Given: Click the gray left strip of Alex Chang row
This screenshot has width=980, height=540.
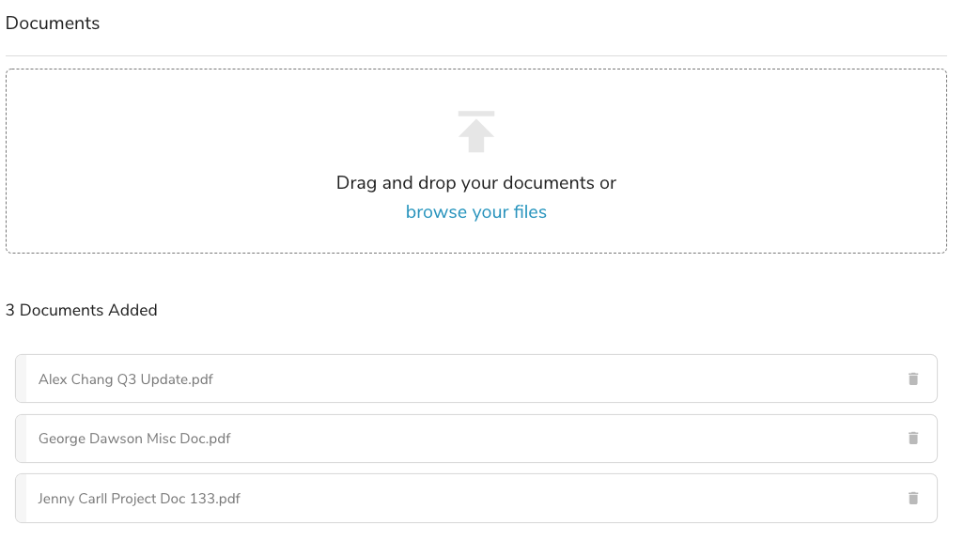Looking at the screenshot, I should [x=21, y=378].
